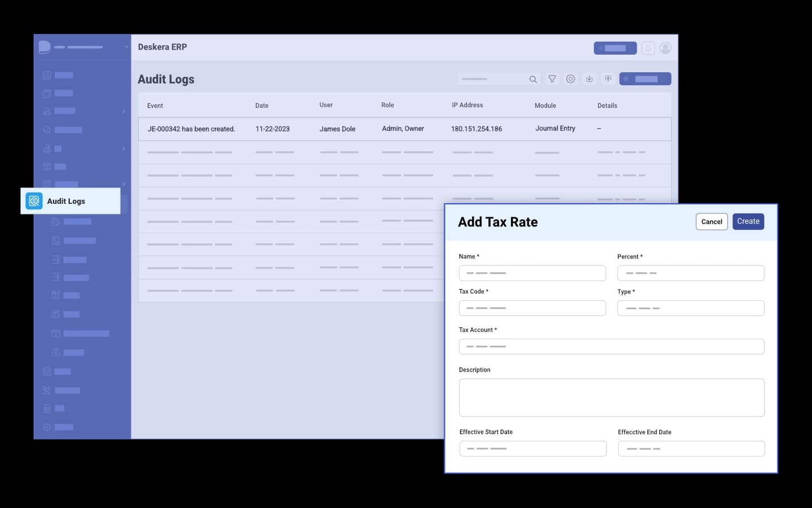The image size is (812, 508).
Task: Focus the Percent input field
Action: 690,273
